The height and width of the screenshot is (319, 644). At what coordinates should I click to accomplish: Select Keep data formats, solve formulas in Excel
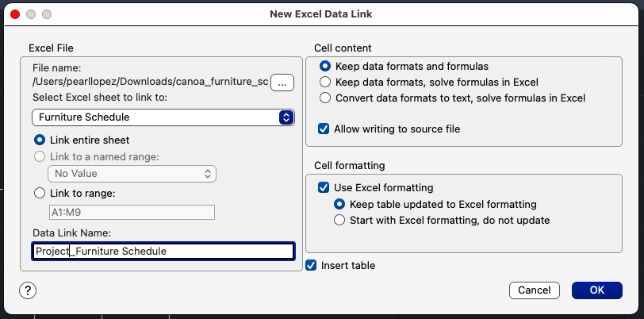pyautogui.click(x=325, y=82)
